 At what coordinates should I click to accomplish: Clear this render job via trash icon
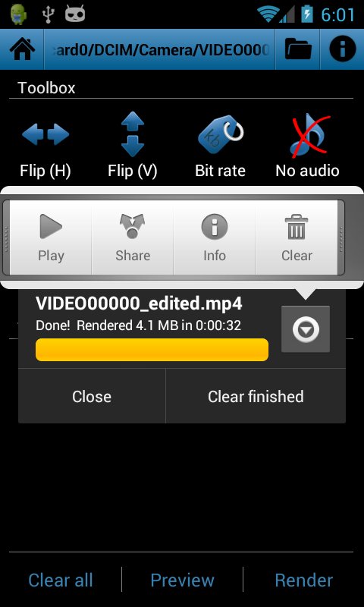pyautogui.click(x=297, y=237)
